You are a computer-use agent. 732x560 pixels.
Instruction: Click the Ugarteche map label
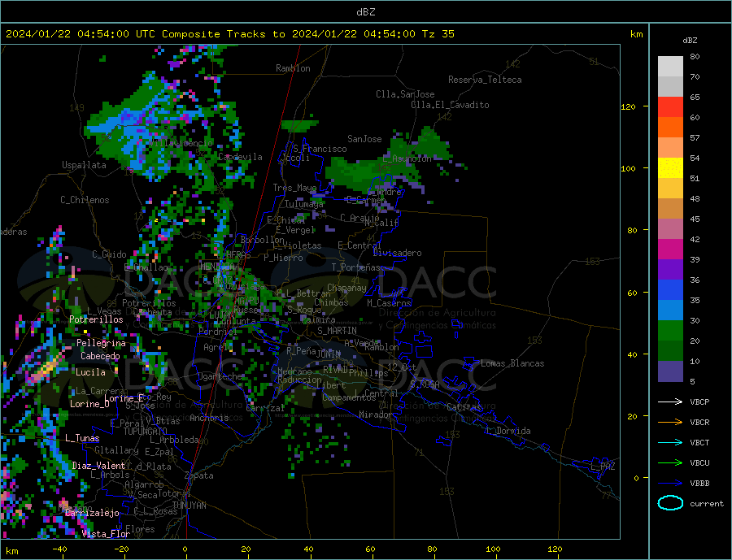click(220, 376)
